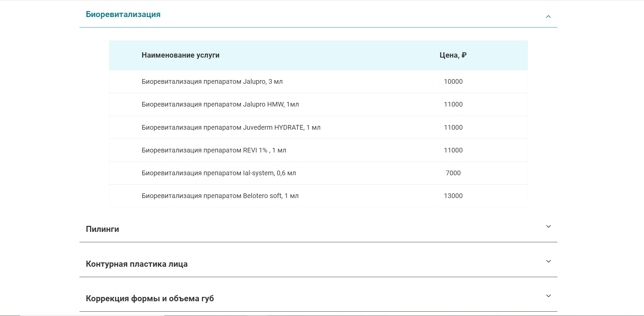Select the Juvederm HYDRATE, 1 мл service

[x=231, y=128]
